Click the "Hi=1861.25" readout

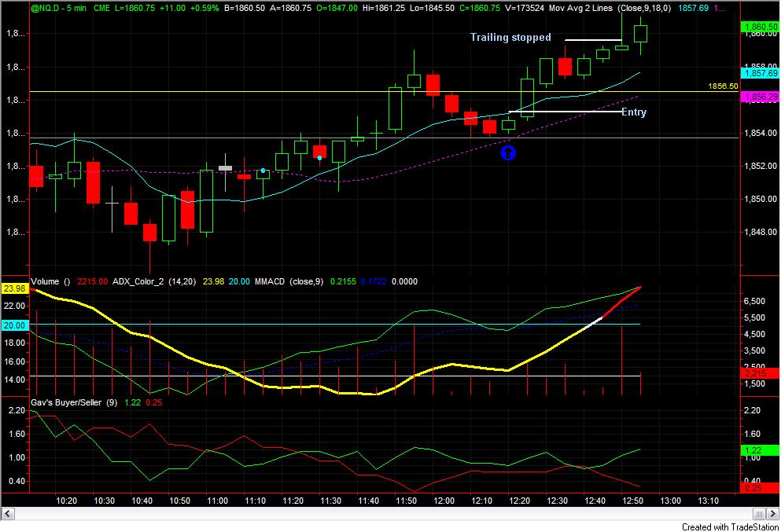[384, 8]
